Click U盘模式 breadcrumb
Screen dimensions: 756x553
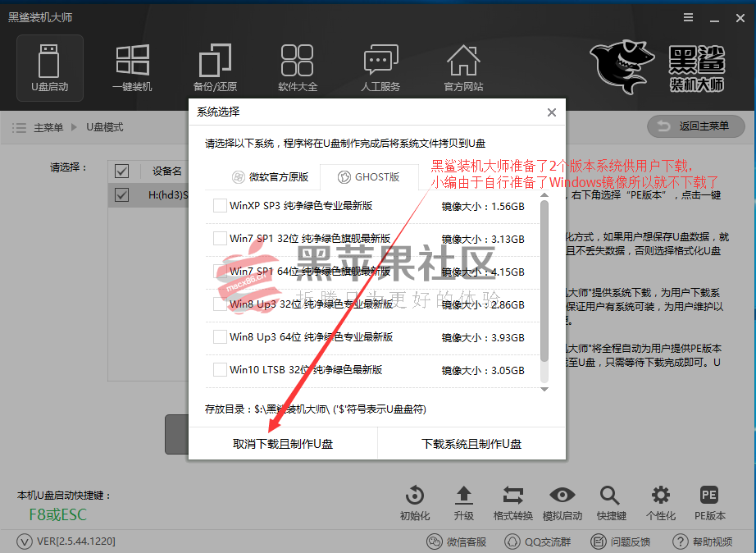tap(105, 127)
